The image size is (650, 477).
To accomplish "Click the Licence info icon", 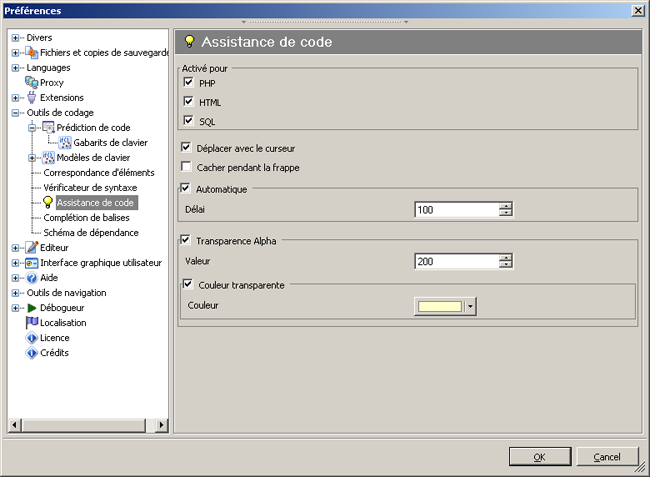I will [31, 338].
